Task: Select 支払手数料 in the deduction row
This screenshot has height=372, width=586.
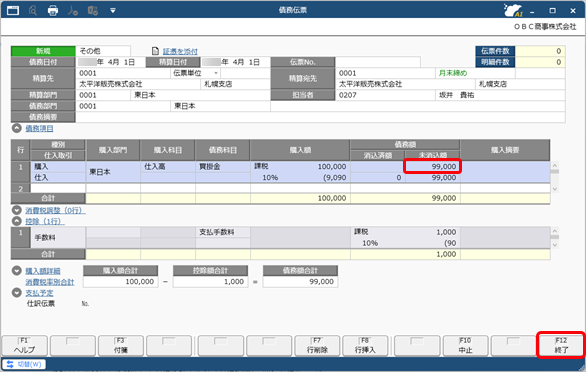Action: point(223,232)
